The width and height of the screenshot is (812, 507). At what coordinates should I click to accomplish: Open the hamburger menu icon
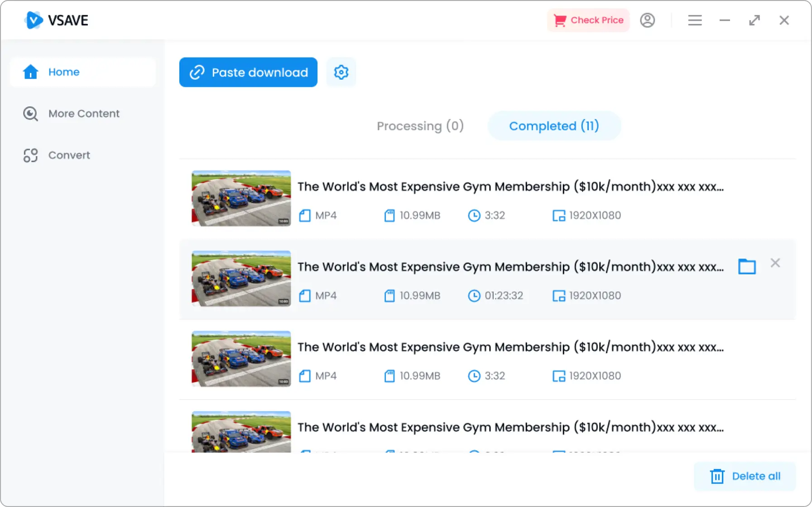(x=695, y=20)
